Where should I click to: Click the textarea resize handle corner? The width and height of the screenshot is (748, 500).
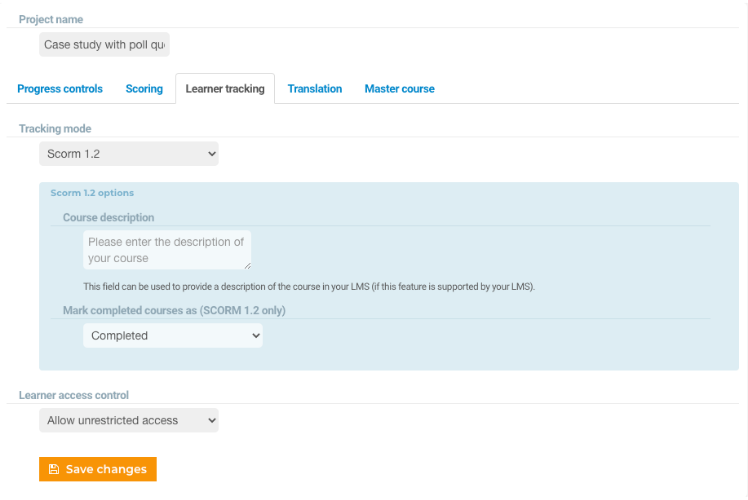(248, 266)
